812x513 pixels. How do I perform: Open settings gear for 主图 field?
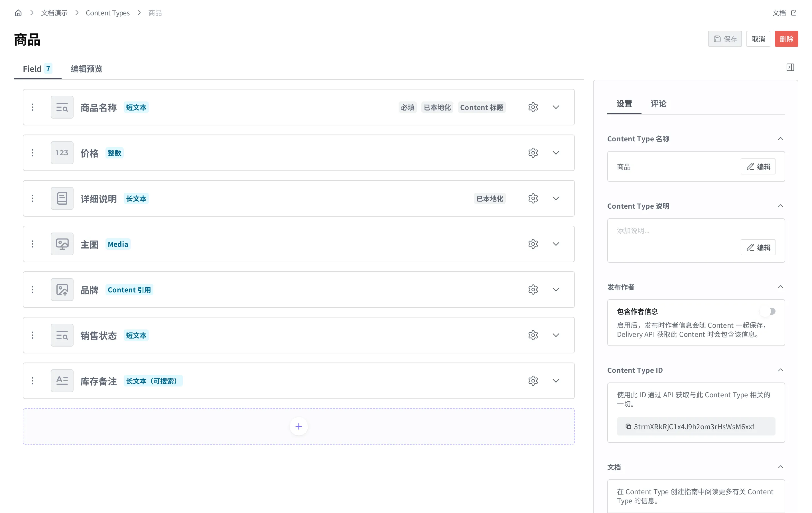(x=533, y=244)
